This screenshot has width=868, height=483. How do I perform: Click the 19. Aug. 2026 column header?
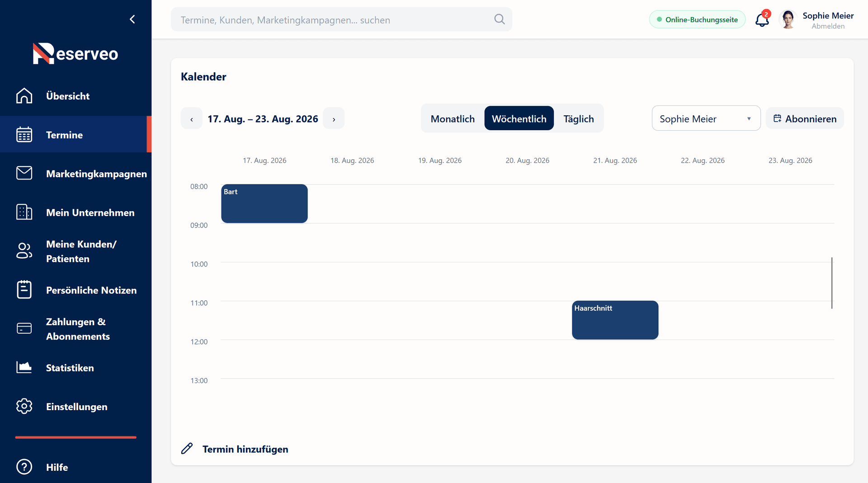coord(440,161)
